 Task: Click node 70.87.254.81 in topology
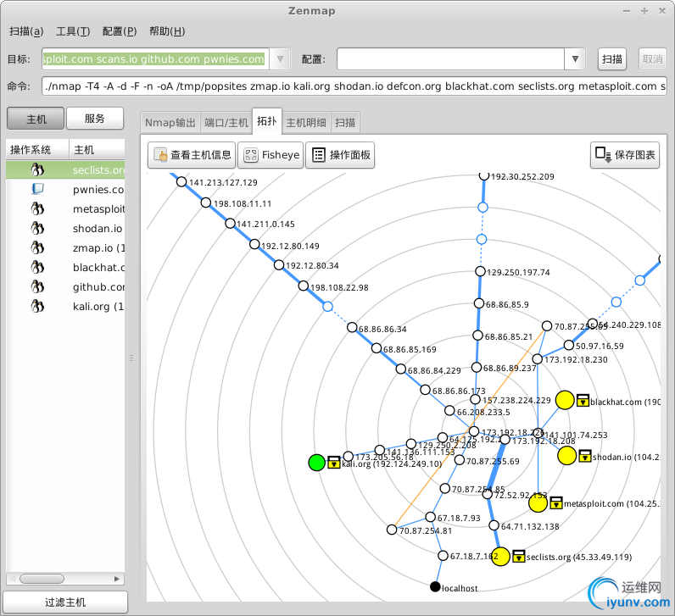pyautogui.click(x=392, y=530)
